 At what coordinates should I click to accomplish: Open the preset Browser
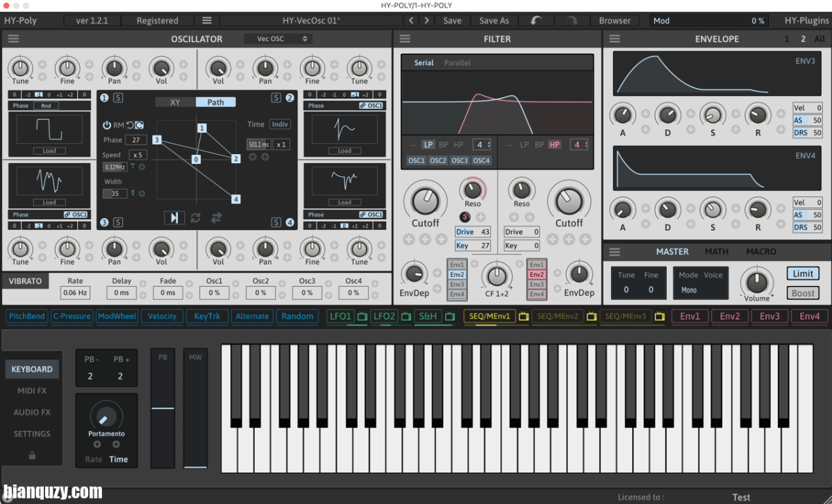coord(615,21)
